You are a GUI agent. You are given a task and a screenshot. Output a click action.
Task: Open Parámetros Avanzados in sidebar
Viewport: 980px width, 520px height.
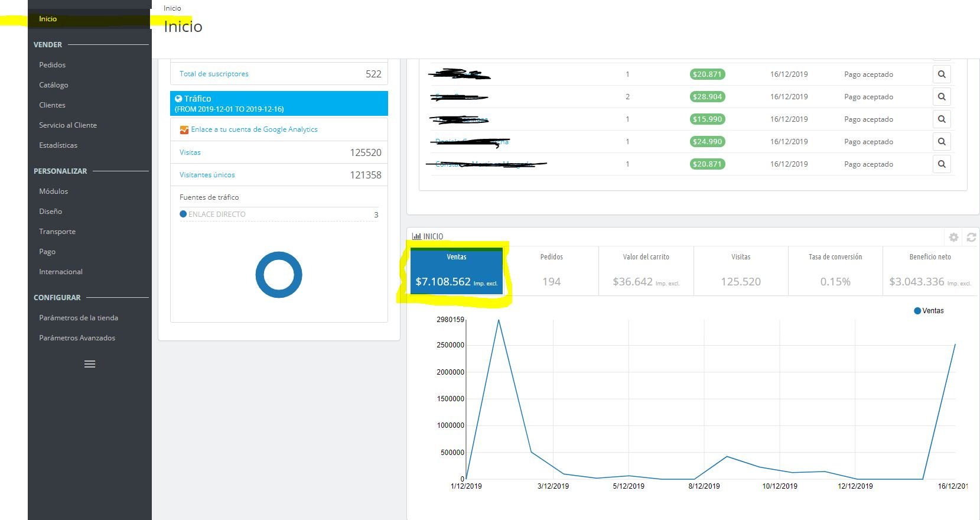tap(77, 338)
